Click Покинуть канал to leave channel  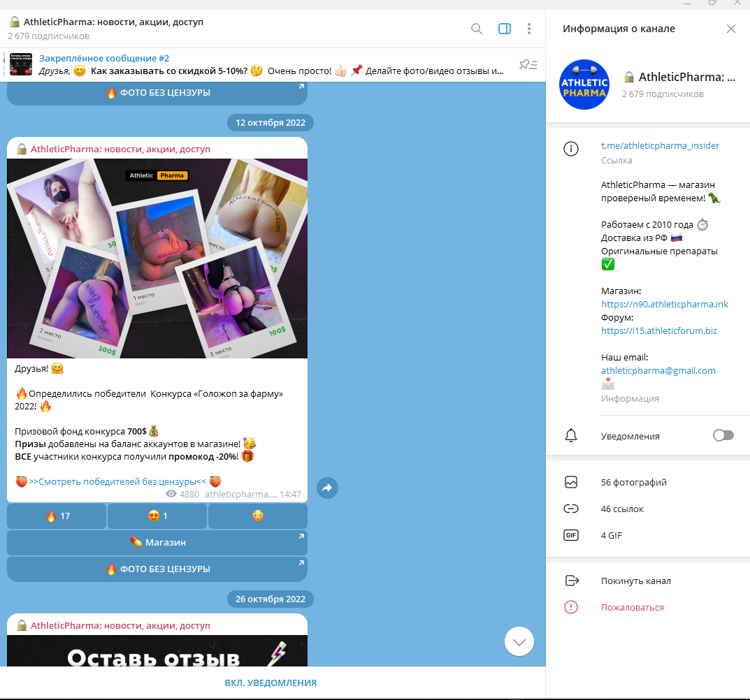tap(635, 581)
